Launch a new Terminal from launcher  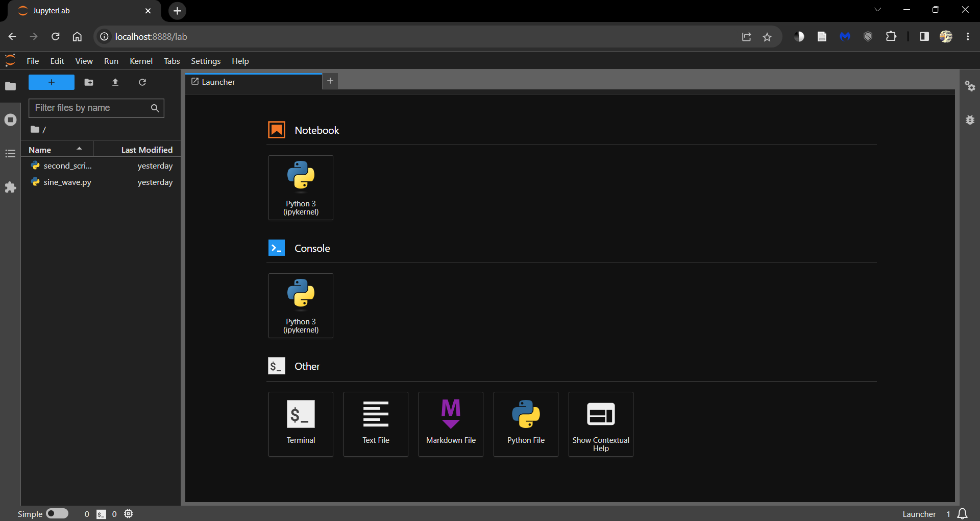coord(301,424)
